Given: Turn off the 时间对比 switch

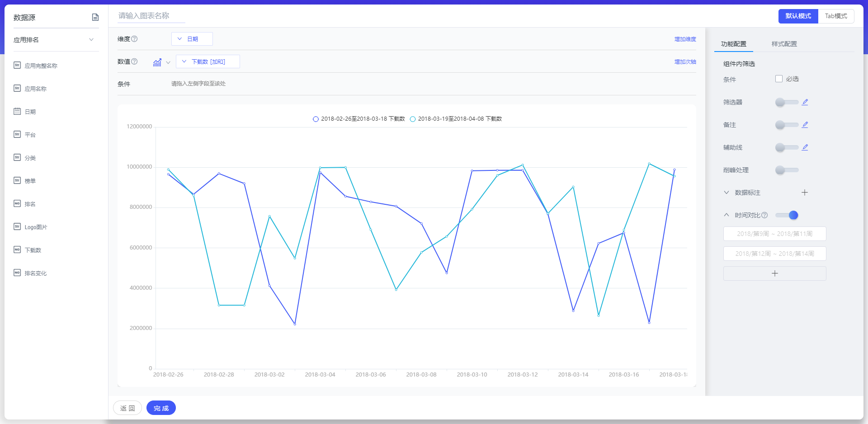Looking at the screenshot, I should [x=787, y=215].
